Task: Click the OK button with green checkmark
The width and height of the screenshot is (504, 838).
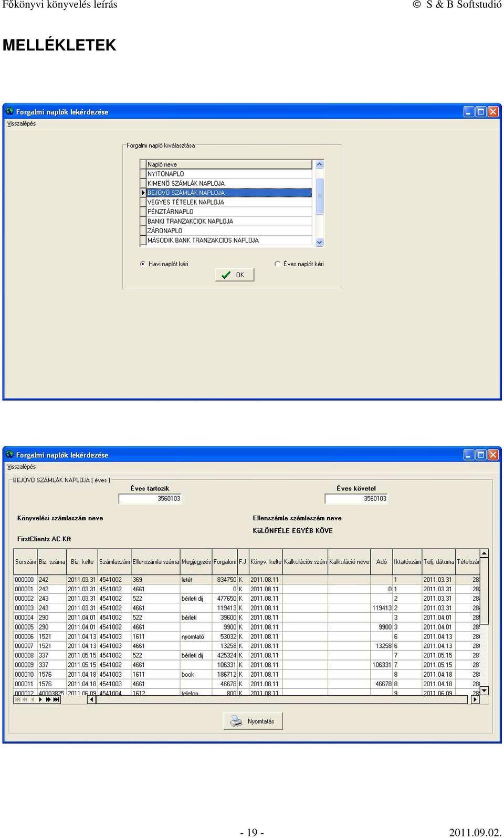Action: tap(235, 275)
